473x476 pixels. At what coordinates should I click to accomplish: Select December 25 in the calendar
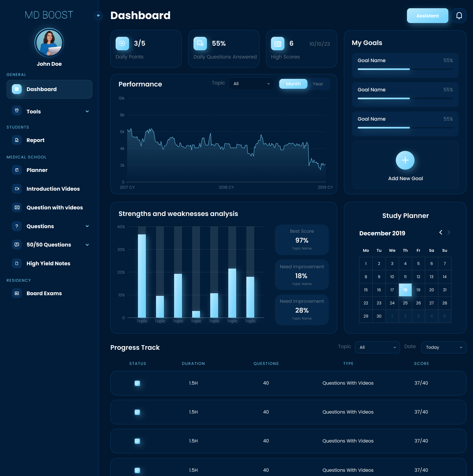(405, 303)
